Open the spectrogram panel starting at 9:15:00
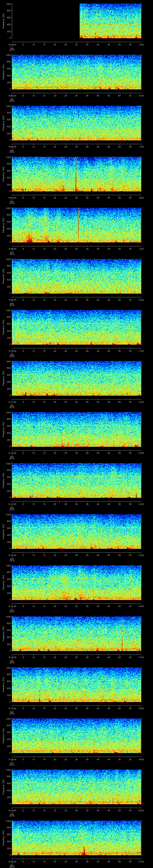Viewport: 153px width, 868px height. coord(77,583)
